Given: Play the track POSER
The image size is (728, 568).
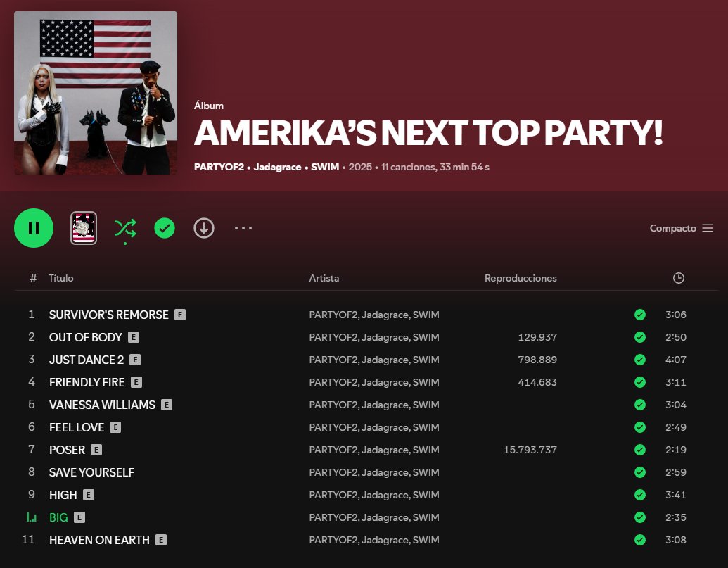Looking at the screenshot, I should pyautogui.click(x=68, y=450).
